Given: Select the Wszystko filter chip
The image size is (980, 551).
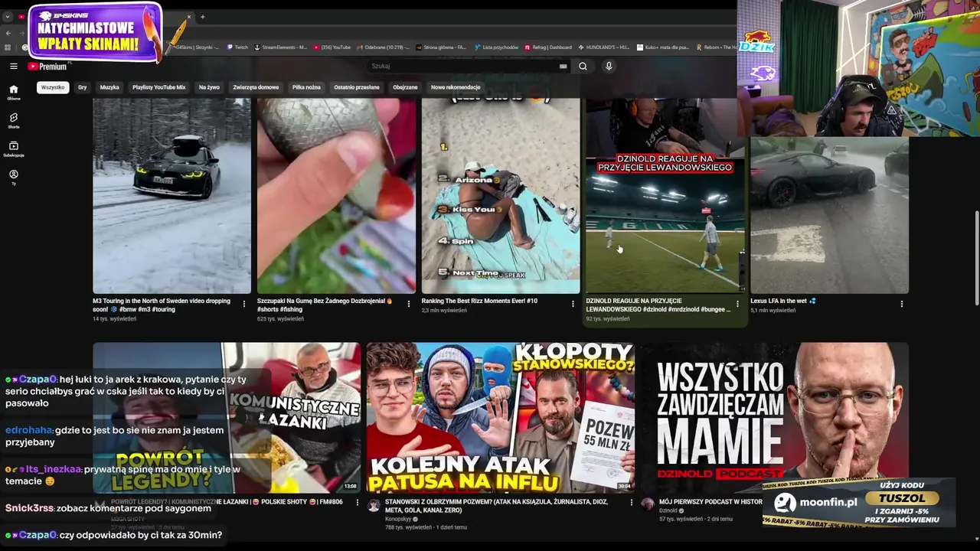Looking at the screenshot, I should [53, 87].
